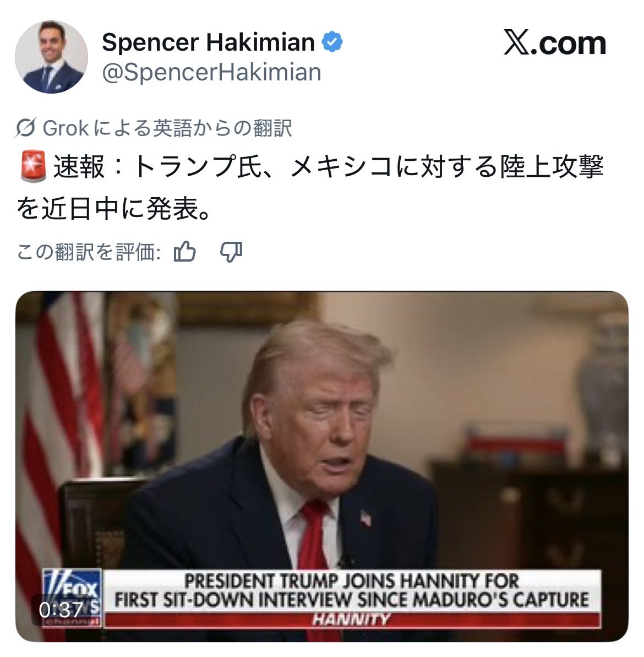Click the 'PRESIDENT TRUMP JOINS HANNITY' chyron

tap(352, 591)
